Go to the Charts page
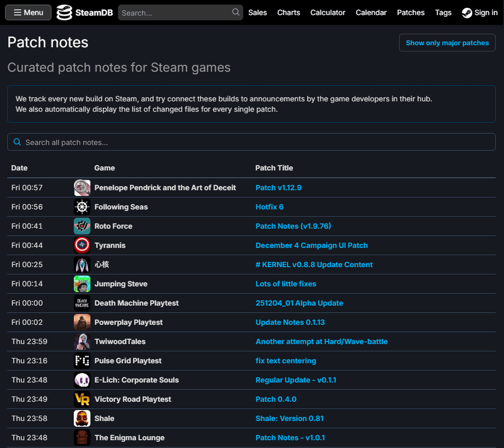This screenshot has height=448, width=504. coord(288,12)
